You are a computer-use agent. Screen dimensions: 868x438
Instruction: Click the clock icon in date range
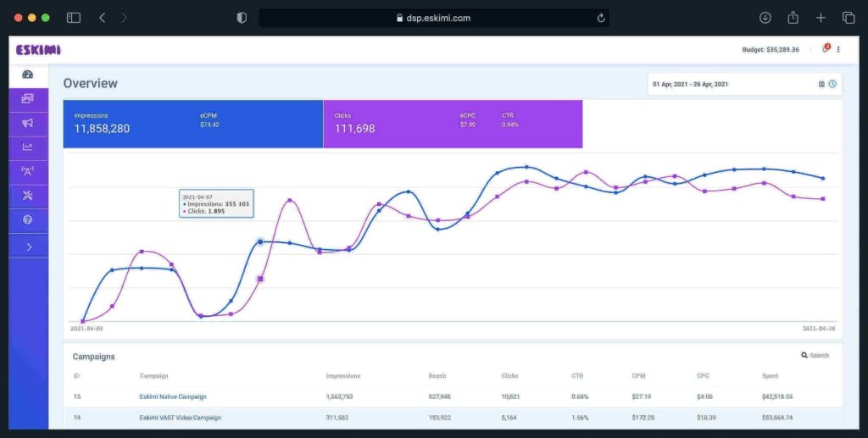832,84
